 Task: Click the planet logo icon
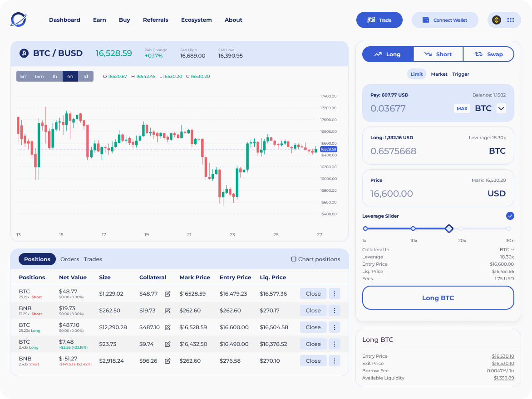tap(19, 19)
